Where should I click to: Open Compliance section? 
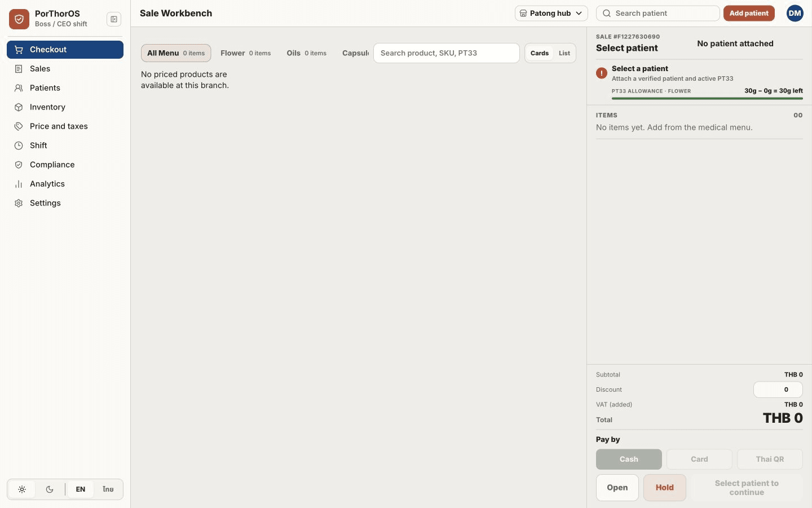pos(65,165)
